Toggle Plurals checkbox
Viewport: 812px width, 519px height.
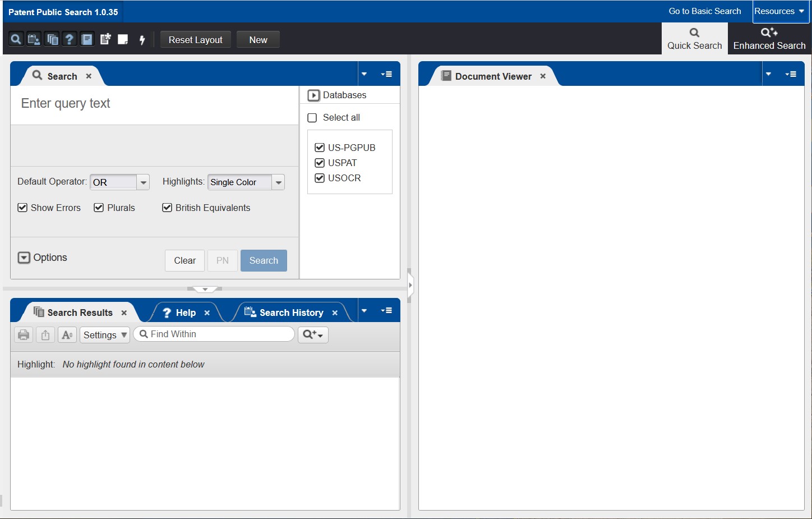(x=99, y=208)
